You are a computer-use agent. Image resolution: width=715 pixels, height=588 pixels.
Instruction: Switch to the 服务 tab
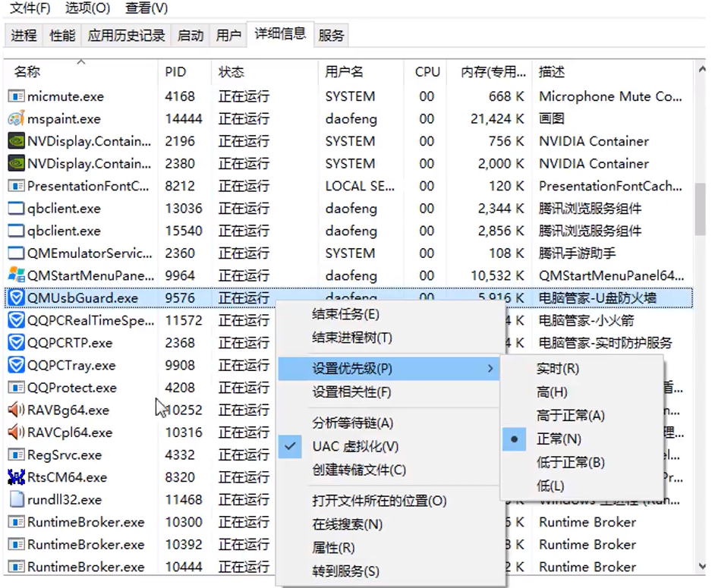point(331,35)
